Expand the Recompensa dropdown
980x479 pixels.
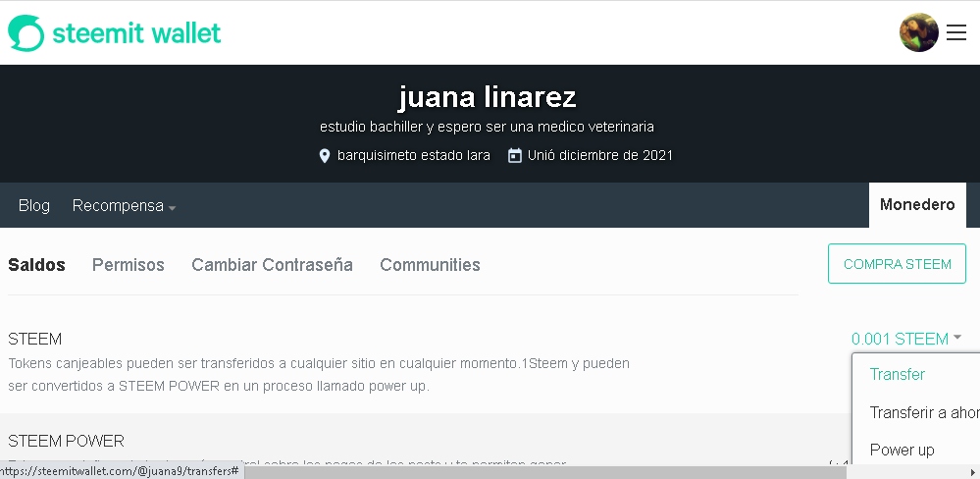click(x=124, y=206)
